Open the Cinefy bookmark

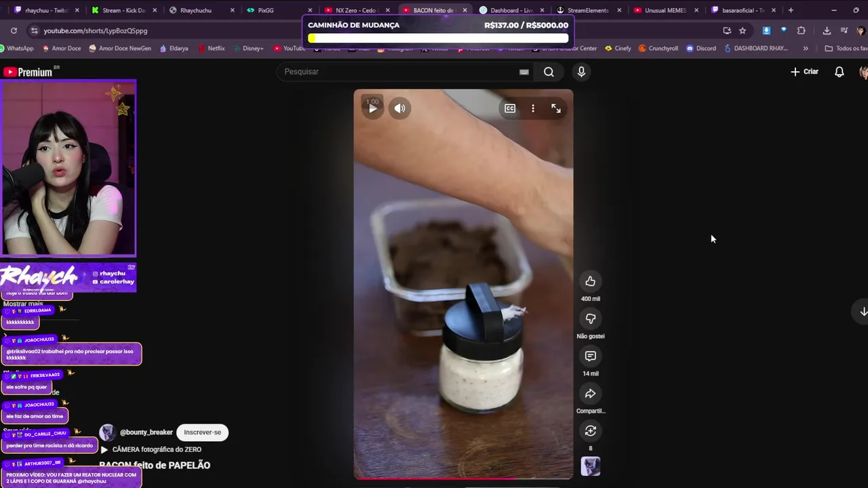(x=618, y=48)
